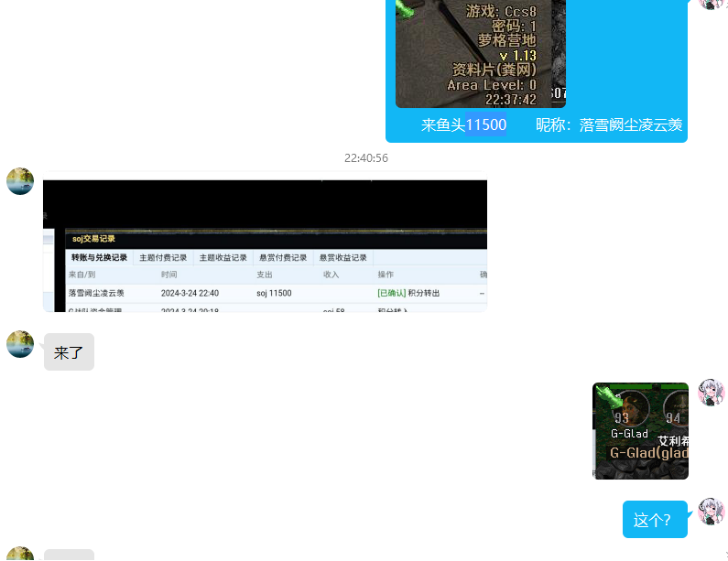Click the avatar next to the 来了 message

[20, 344]
